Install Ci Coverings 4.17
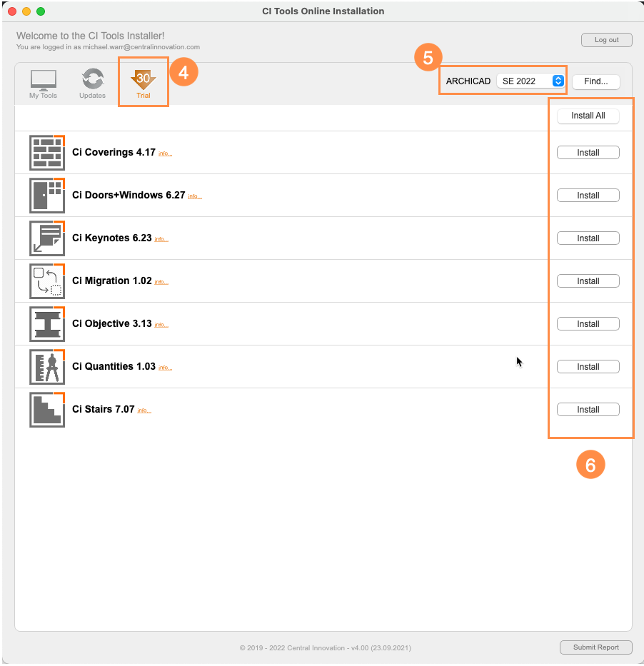 (x=588, y=153)
